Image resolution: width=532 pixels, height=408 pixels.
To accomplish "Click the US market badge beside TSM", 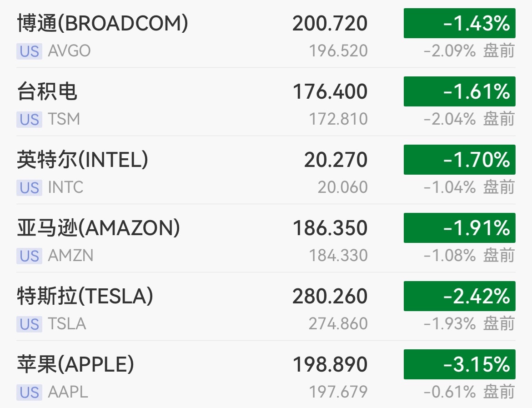I will (x=29, y=119).
